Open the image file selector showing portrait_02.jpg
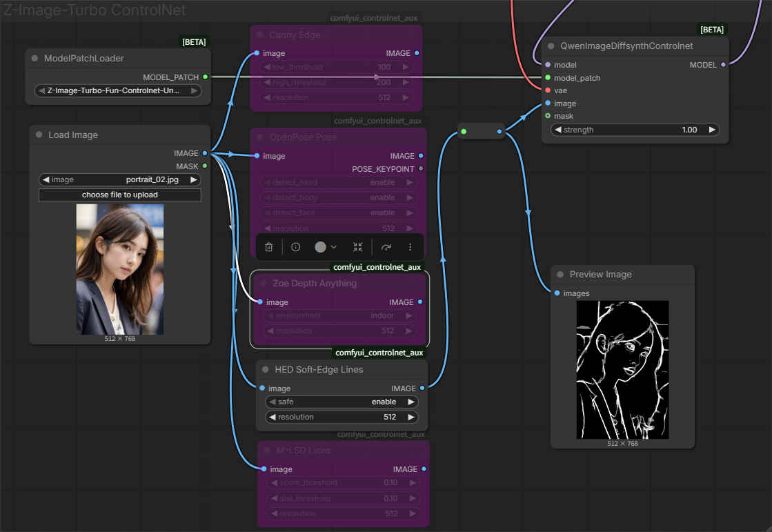 point(119,179)
